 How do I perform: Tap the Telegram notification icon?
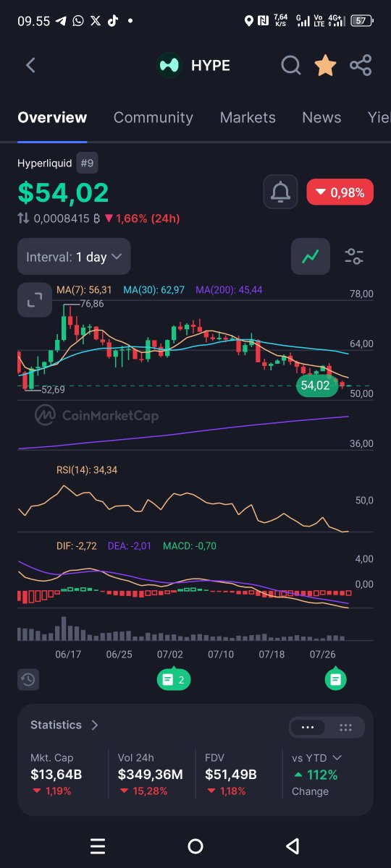pos(62,21)
